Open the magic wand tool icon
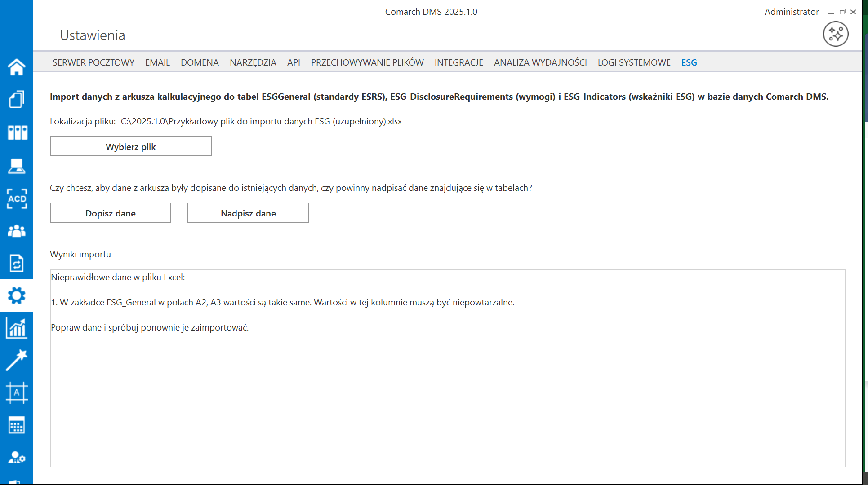 tap(17, 360)
